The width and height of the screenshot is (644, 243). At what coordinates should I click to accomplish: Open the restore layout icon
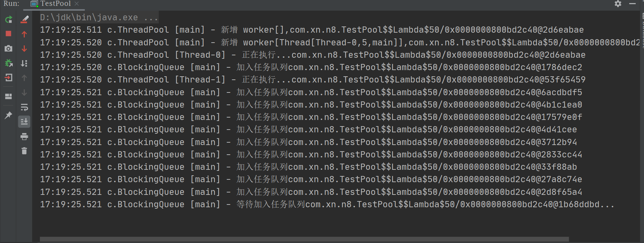(9, 96)
